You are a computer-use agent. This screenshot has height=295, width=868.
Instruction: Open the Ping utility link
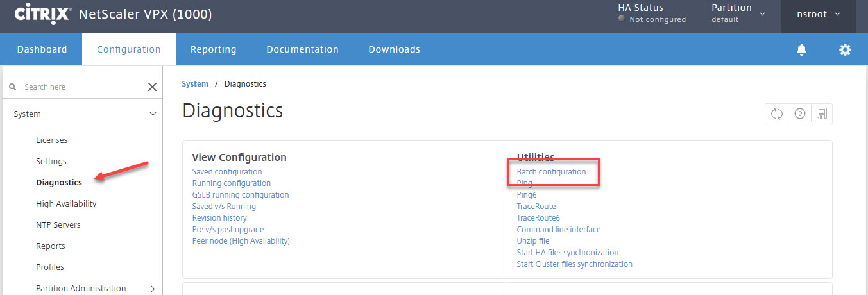(x=524, y=183)
